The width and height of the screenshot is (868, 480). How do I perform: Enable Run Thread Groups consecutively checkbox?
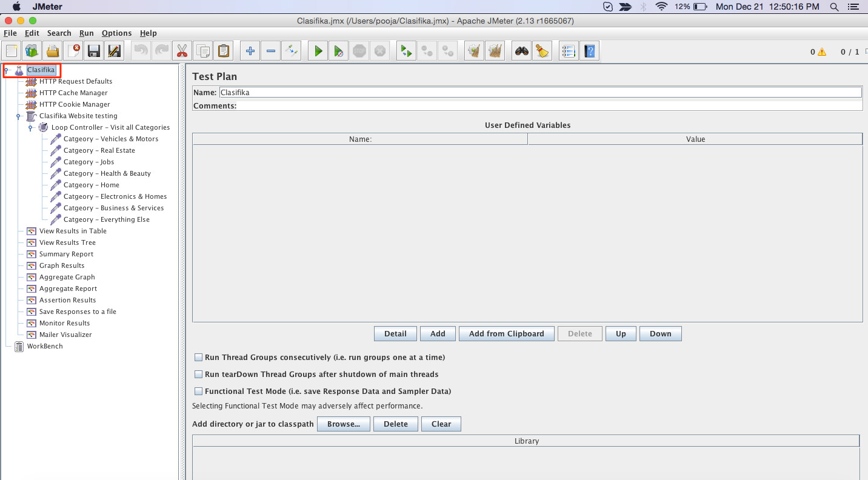click(x=198, y=358)
